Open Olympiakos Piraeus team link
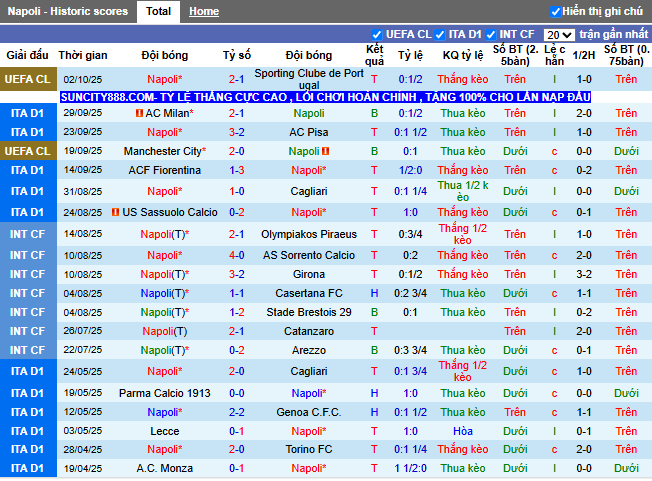 (309, 234)
